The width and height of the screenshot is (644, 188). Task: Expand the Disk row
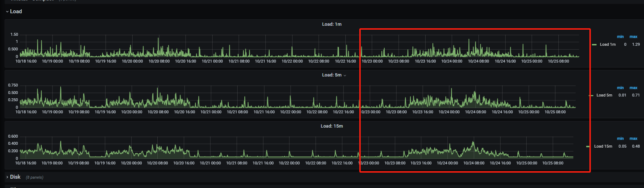[x=7, y=177]
